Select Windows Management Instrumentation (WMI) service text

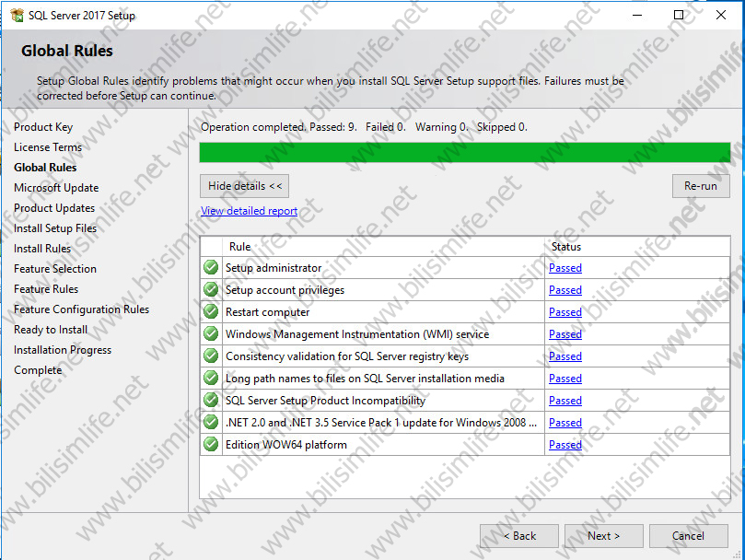pyautogui.click(x=357, y=334)
